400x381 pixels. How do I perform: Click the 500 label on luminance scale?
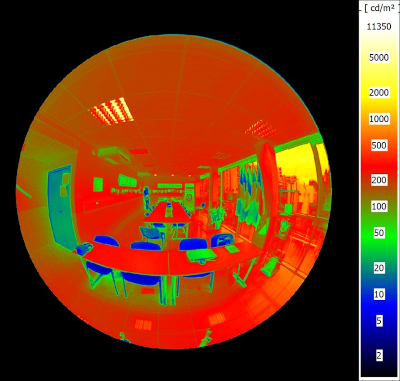(x=379, y=145)
